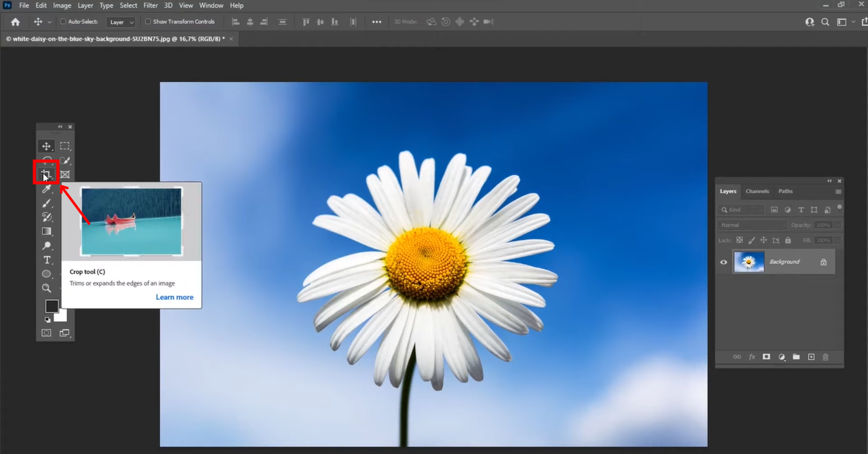Select the Eyedropper tool
This screenshot has width=868, height=454.
tap(47, 189)
